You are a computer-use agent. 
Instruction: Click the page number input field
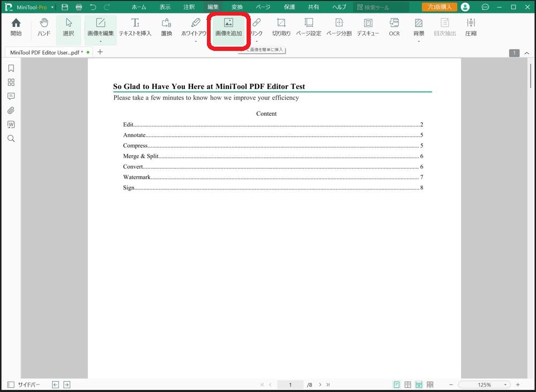[x=290, y=385]
